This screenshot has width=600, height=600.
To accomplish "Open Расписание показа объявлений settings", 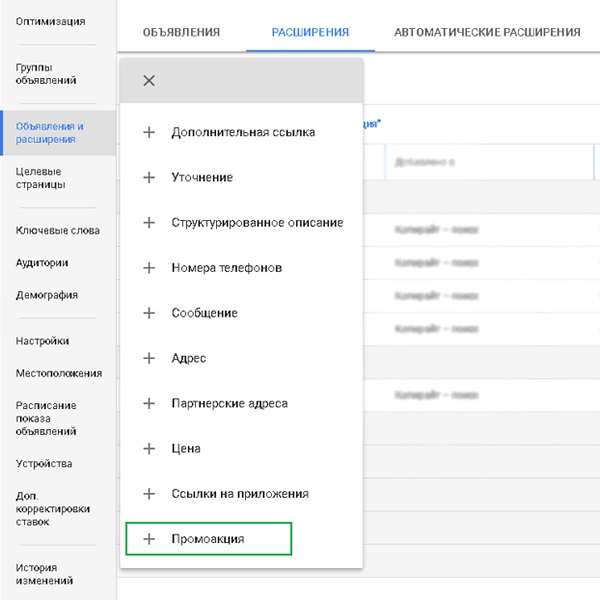I will point(46,419).
